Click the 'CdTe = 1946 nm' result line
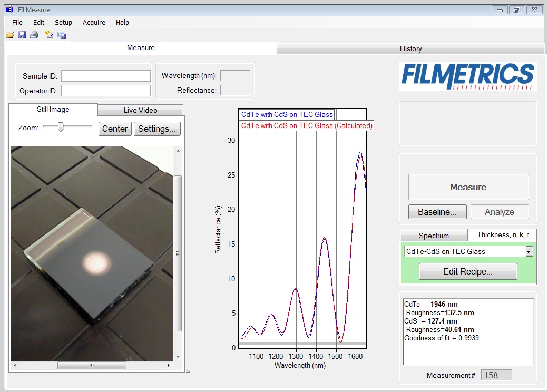Viewport: 548px width, 392px height. (x=431, y=305)
